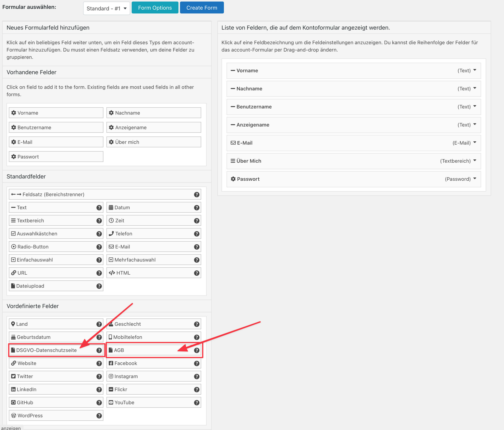Add existing E-Mail field with gear icon

(56, 142)
